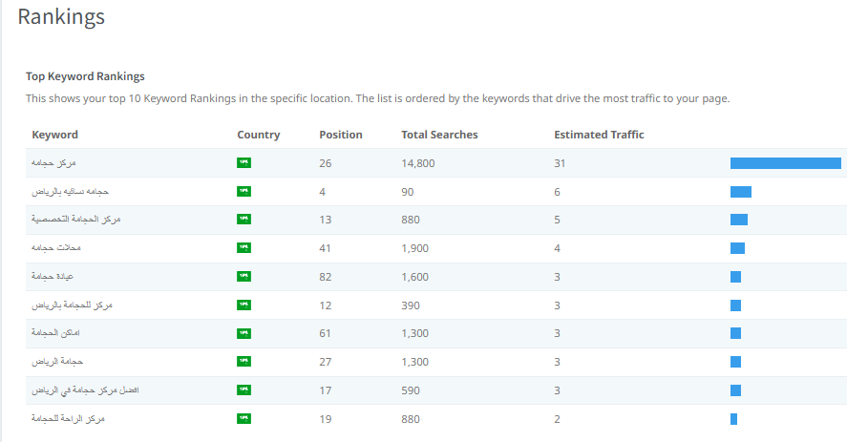Click the traffic bar for the 1,900 searches row
Image resolution: width=868 pixels, height=442 pixels.
coord(737,248)
